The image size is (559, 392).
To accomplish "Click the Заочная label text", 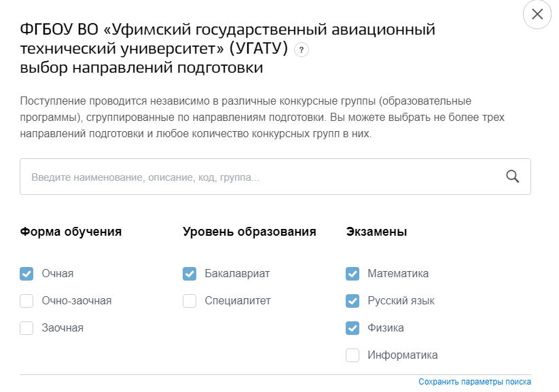I will pos(62,327).
